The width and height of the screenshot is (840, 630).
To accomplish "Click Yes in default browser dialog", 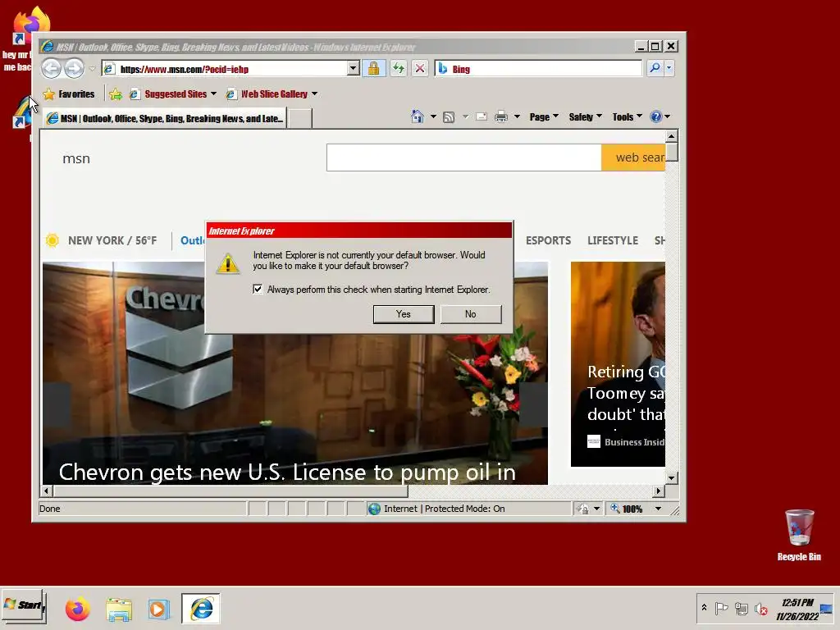I will (404, 314).
